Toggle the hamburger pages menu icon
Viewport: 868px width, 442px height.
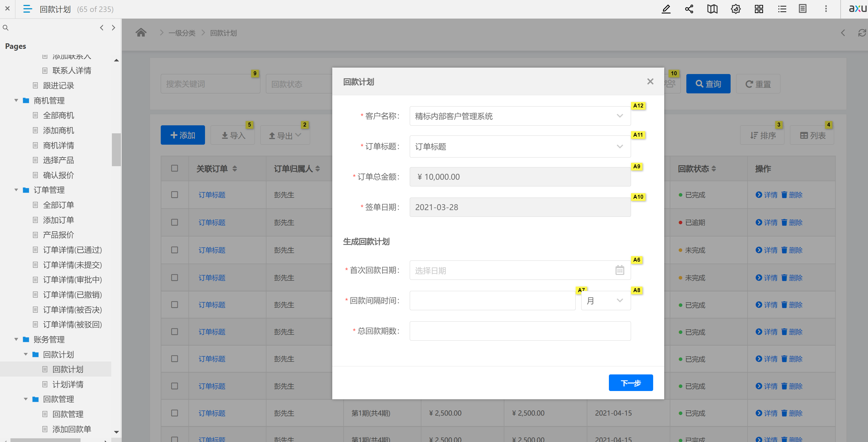(x=28, y=9)
